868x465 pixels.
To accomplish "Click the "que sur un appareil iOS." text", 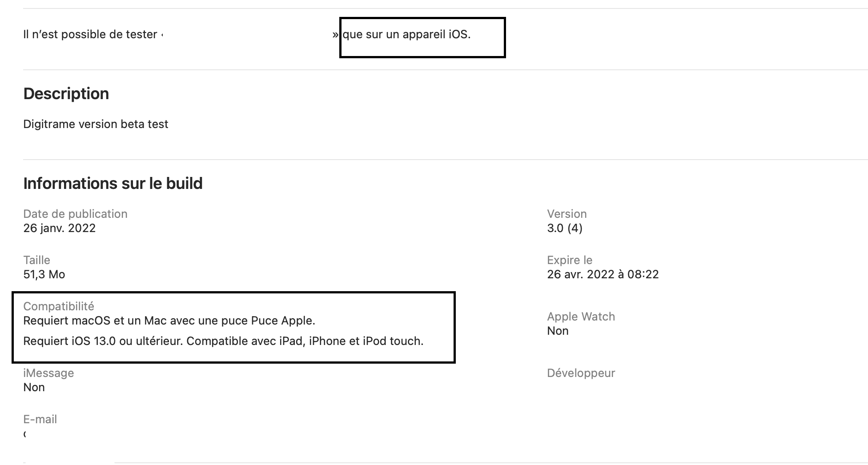I will tap(406, 35).
